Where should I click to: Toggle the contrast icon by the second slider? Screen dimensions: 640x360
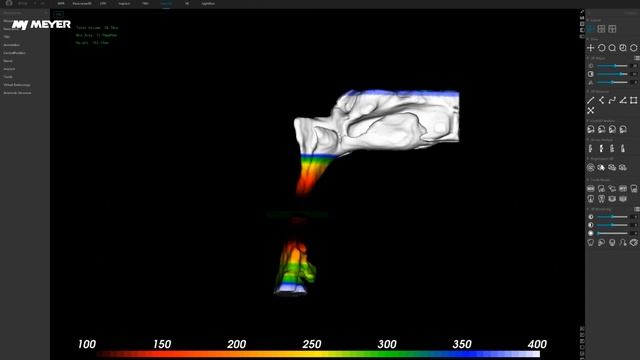coord(591,74)
